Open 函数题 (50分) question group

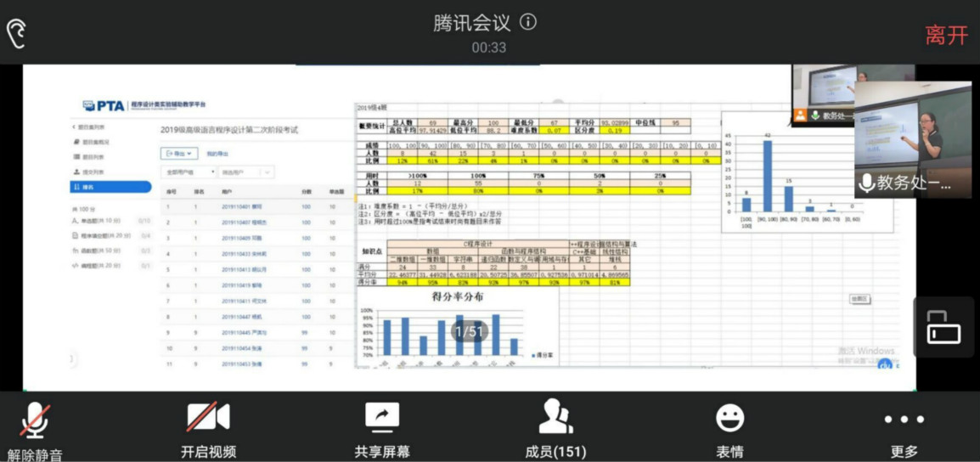tap(110, 251)
